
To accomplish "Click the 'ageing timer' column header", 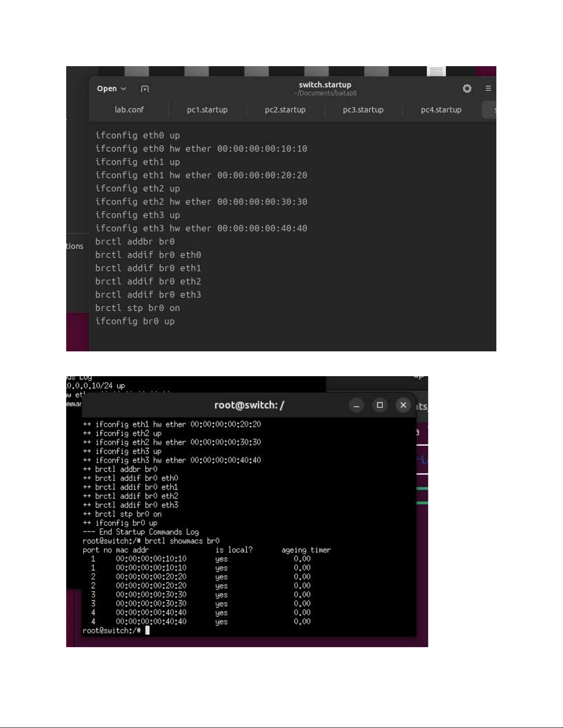I will [x=306, y=550].
